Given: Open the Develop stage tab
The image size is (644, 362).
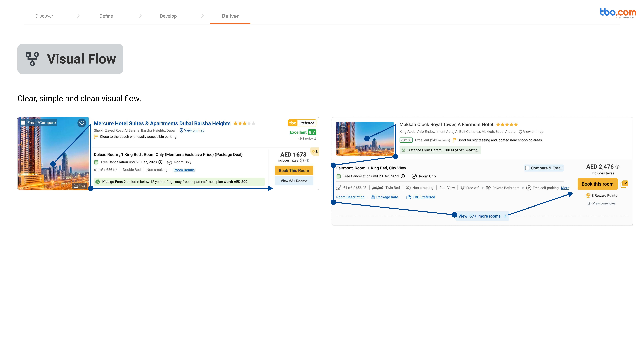Looking at the screenshot, I should tap(168, 16).
